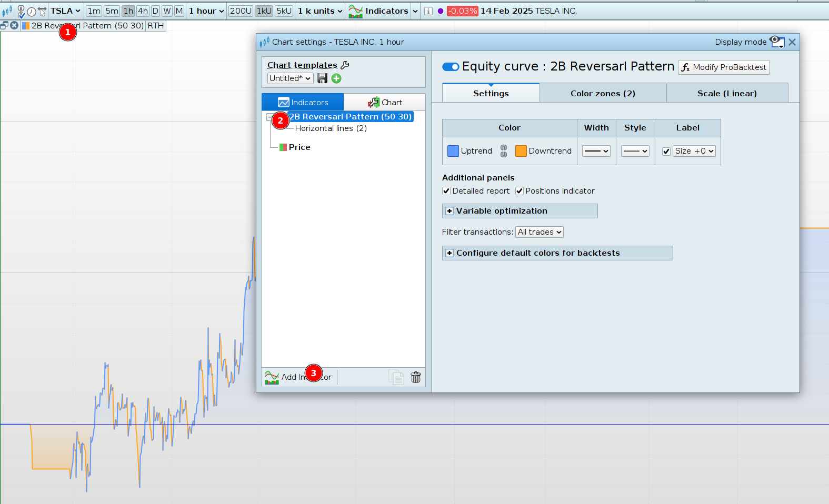Close the Chart settings window

[792, 42]
